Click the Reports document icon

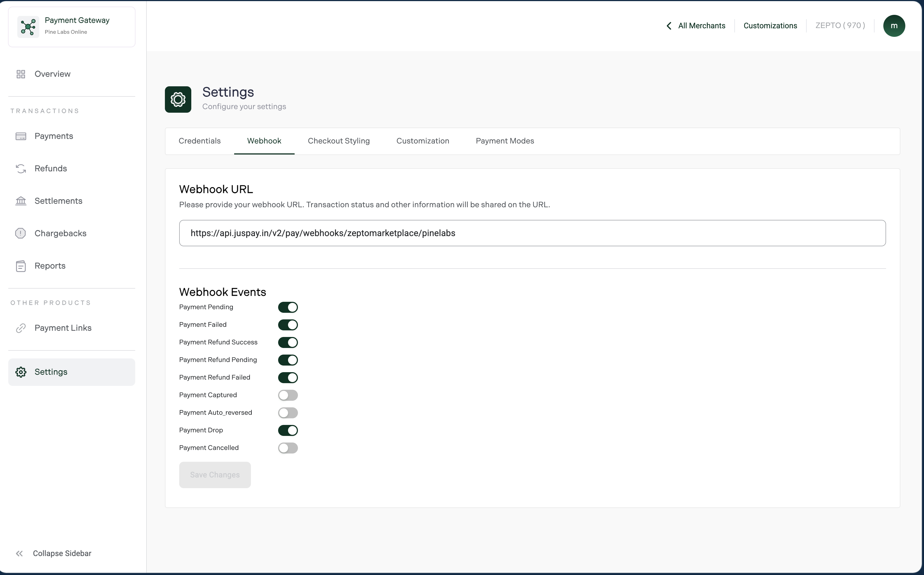point(21,266)
